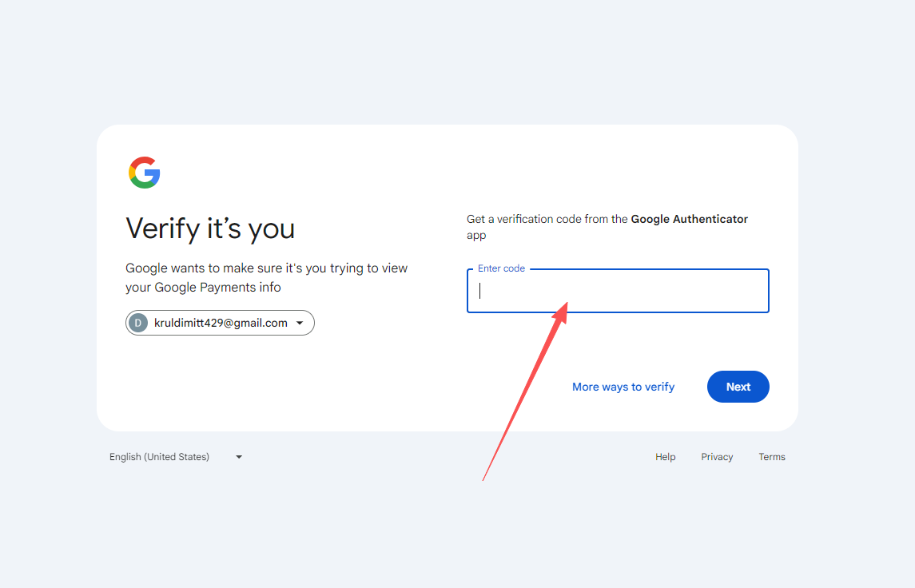
Task: Click the red arrow annotation tip
Action: coord(564,305)
